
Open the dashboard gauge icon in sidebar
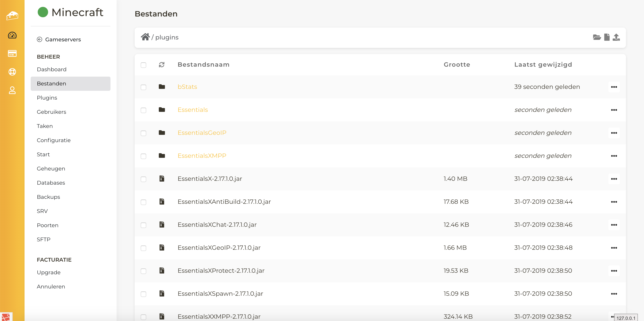point(12,35)
